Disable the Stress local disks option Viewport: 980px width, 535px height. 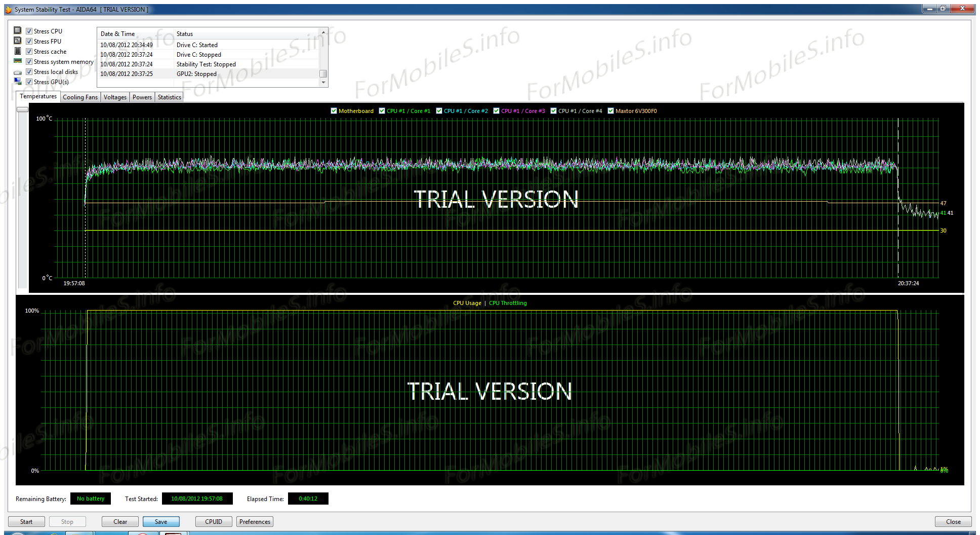point(29,72)
